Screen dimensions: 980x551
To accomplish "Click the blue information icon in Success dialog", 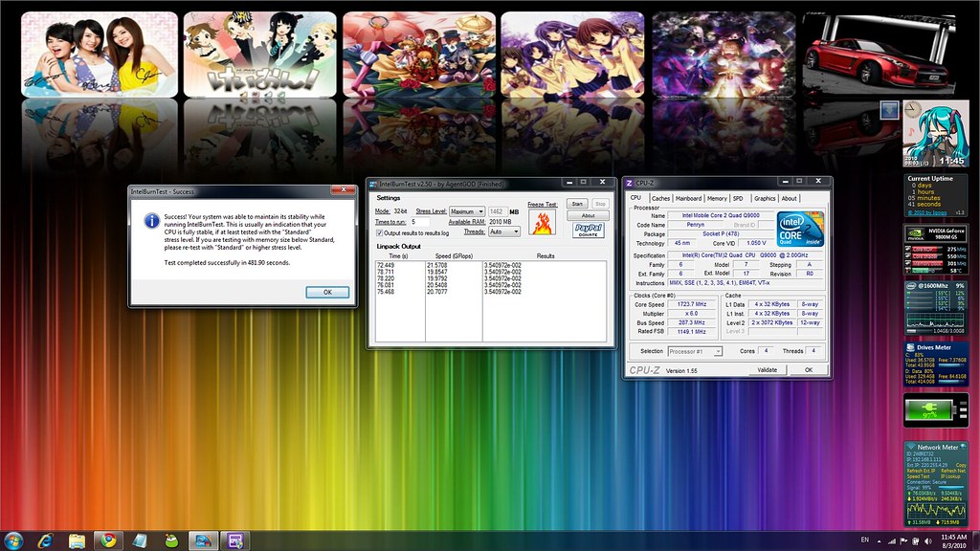I will pos(151,221).
